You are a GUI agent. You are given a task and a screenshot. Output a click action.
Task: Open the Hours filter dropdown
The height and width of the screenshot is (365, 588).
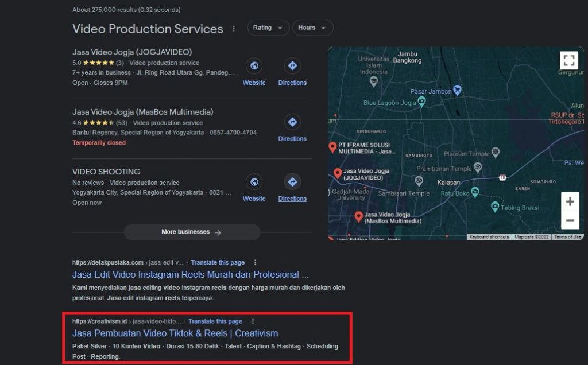[312, 27]
